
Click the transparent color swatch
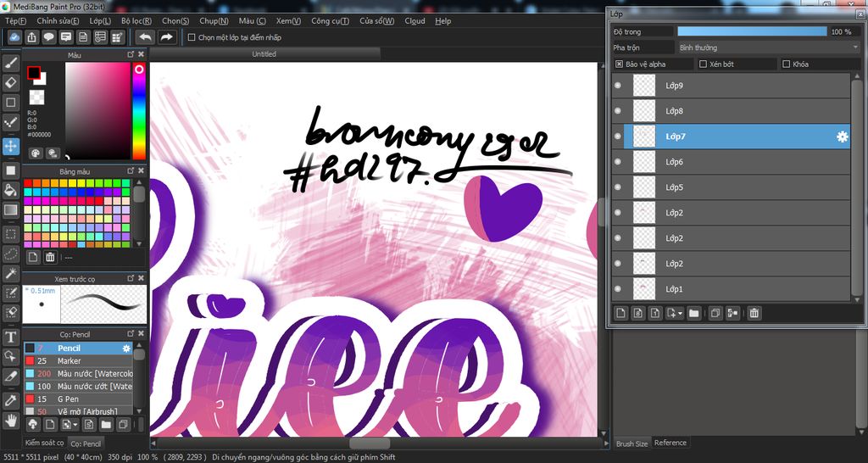pyautogui.click(x=36, y=98)
